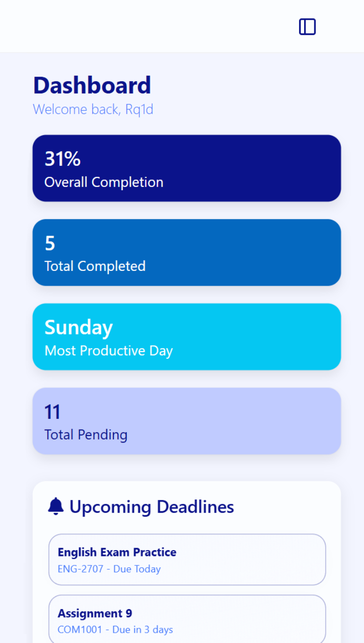Click the bell icon beside Upcoming Deadlines

pyautogui.click(x=56, y=506)
